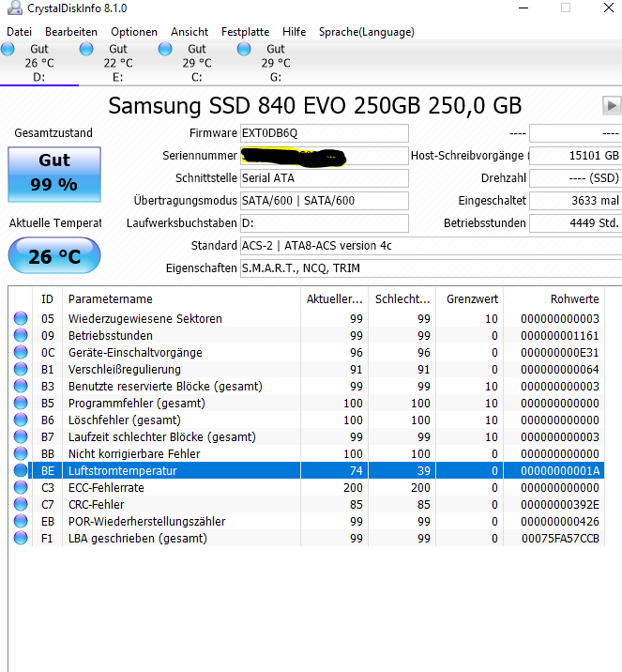Select 'ECC-Fehlerrate' parameter name
Image resolution: width=622 pixels, height=672 pixels.
[x=106, y=488]
